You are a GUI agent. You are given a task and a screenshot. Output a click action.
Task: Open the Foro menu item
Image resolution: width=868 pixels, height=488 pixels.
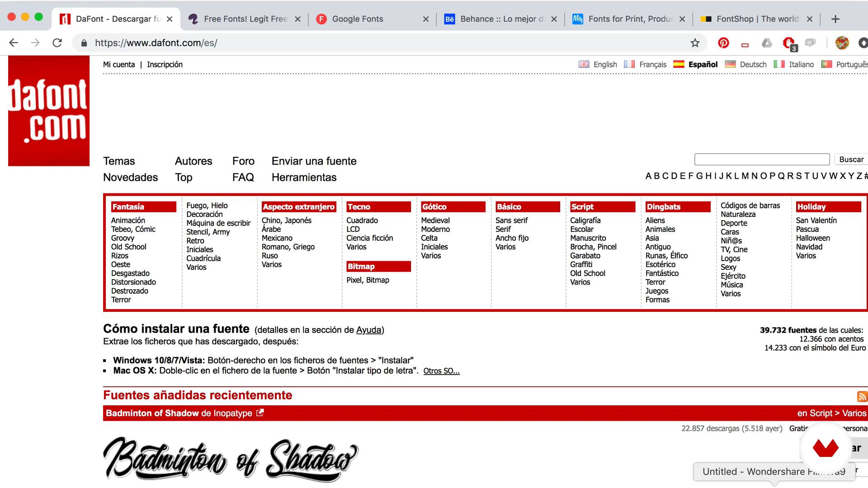coord(243,161)
